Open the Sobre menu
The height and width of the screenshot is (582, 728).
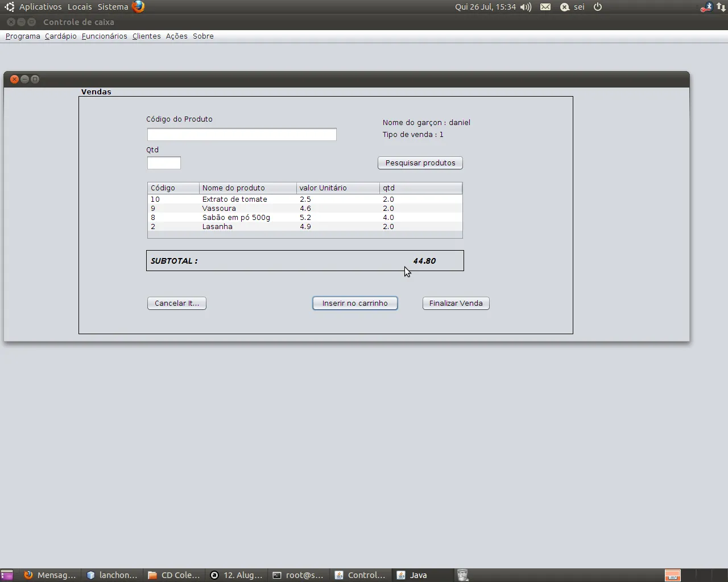[x=203, y=36]
